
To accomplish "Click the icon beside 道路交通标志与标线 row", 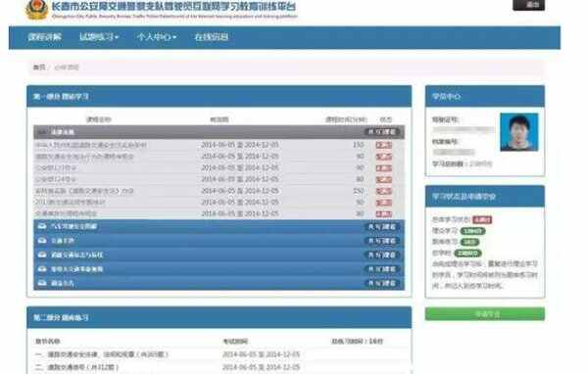I will point(42,255).
